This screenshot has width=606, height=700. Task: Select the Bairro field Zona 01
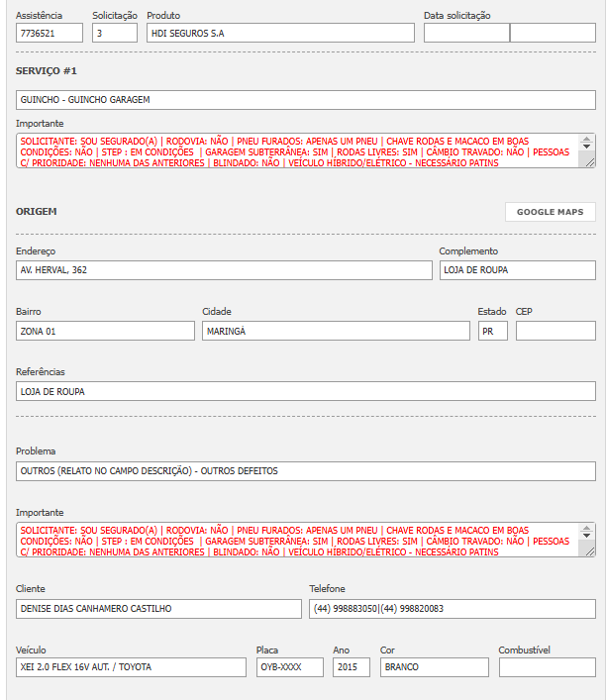coord(105,331)
